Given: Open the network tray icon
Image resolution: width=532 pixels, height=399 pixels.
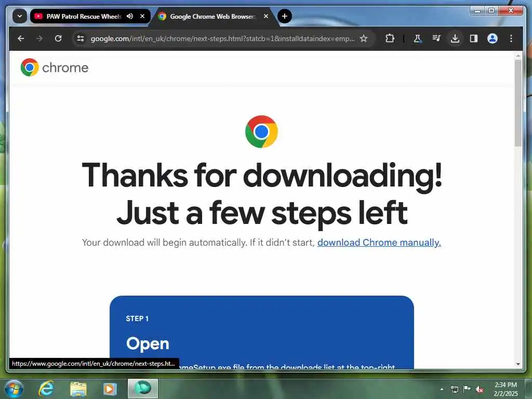Looking at the screenshot, I should click(454, 389).
